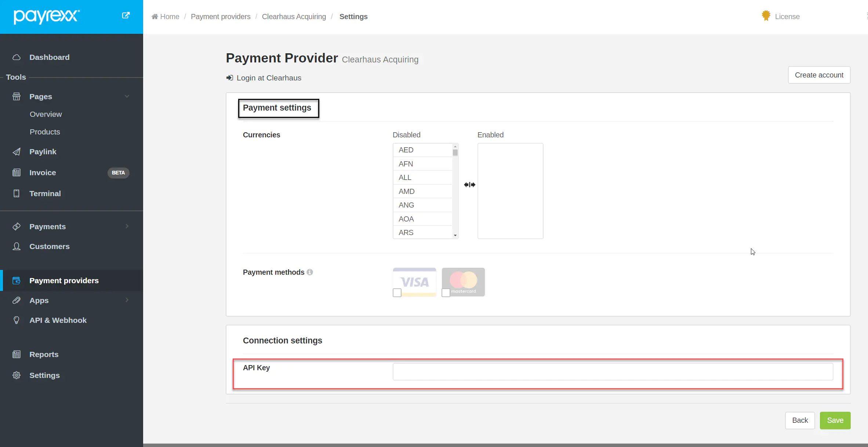Image resolution: width=868 pixels, height=447 pixels.
Task: Enable the Mastercard payment method checkbox
Action: click(446, 293)
